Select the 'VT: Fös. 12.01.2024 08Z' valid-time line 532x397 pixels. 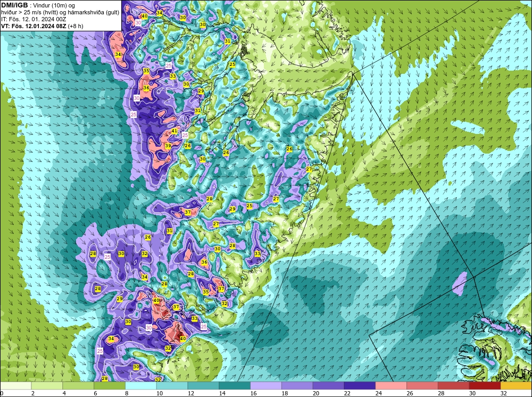coord(34,26)
